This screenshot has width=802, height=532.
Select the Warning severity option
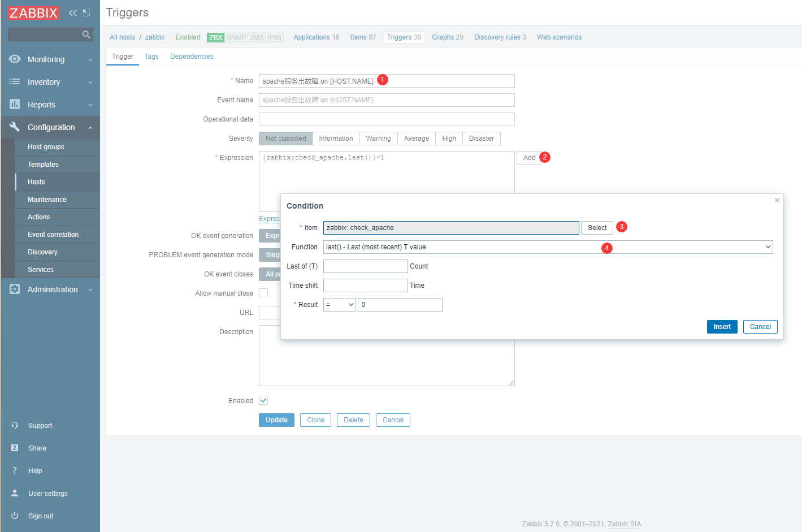click(378, 139)
